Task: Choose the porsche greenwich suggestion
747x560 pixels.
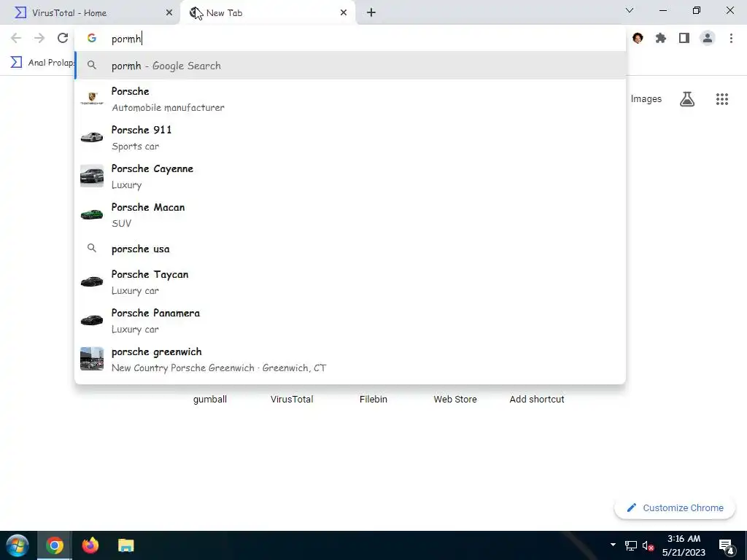Action: pyautogui.click(x=350, y=359)
